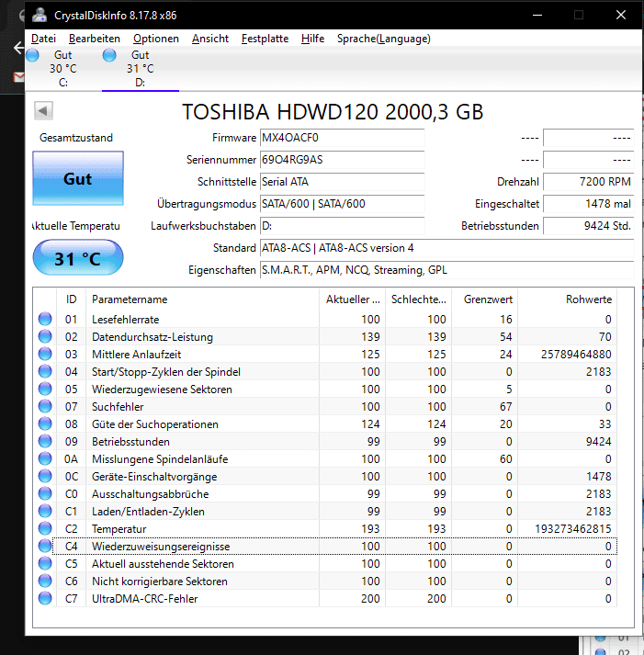
Task: Click the Parametername column header
Action: (x=202, y=299)
